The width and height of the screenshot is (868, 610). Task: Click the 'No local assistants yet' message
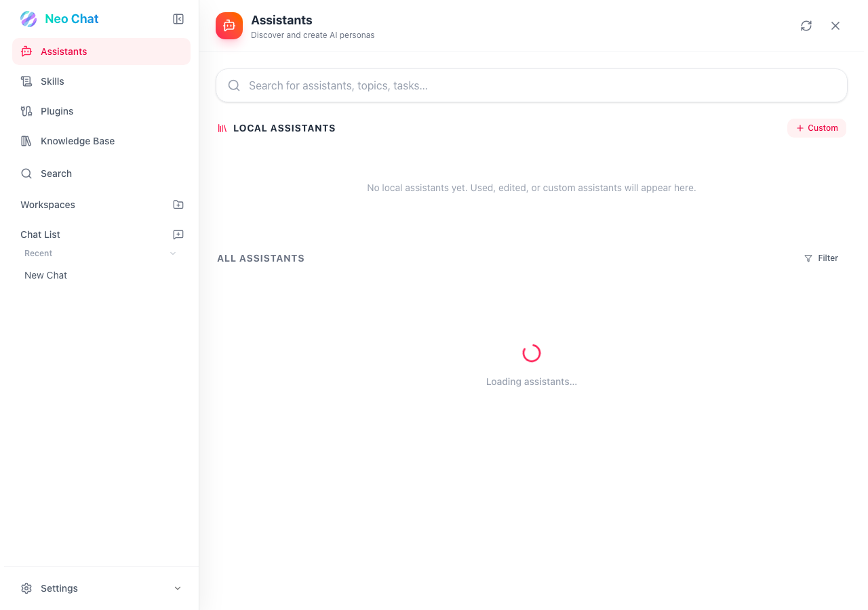tap(532, 188)
